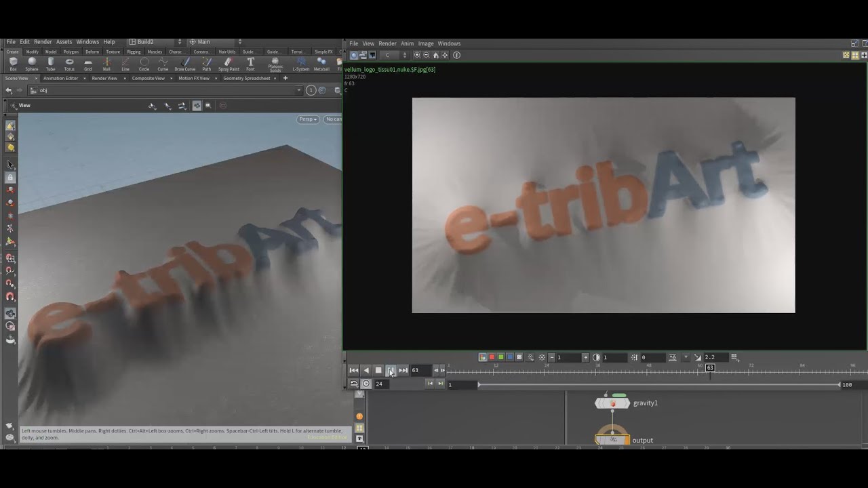Create a Box from the shelf
The height and width of the screenshot is (488, 868).
coord(13,64)
